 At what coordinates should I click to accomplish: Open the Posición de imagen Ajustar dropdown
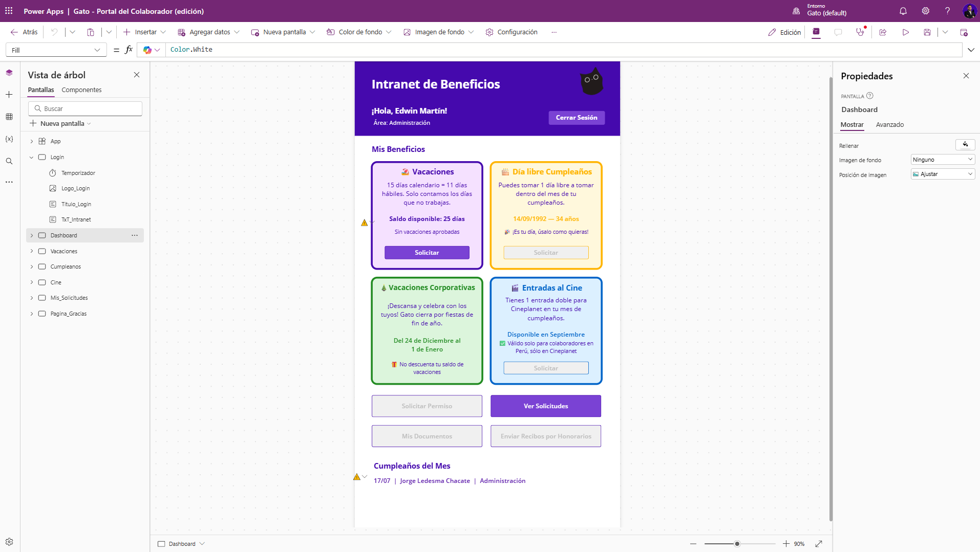click(x=943, y=174)
